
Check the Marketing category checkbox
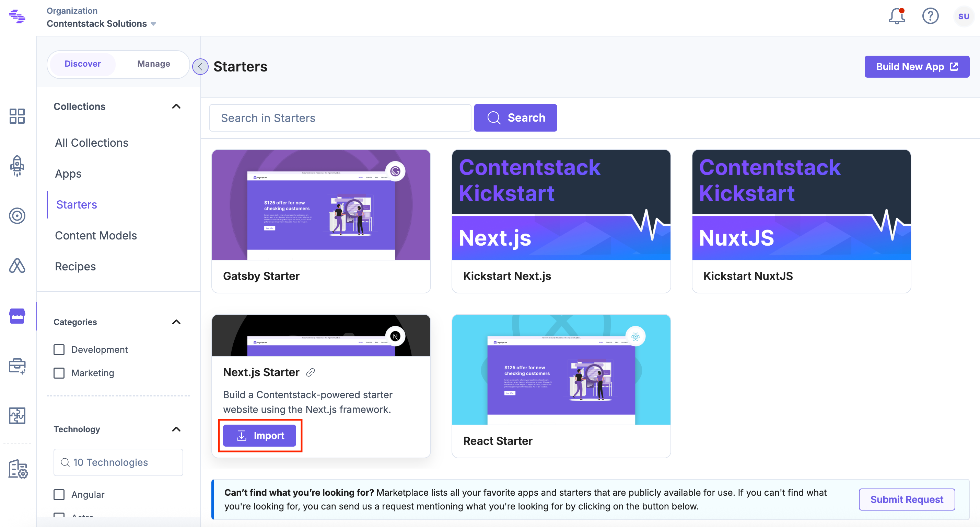point(59,373)
